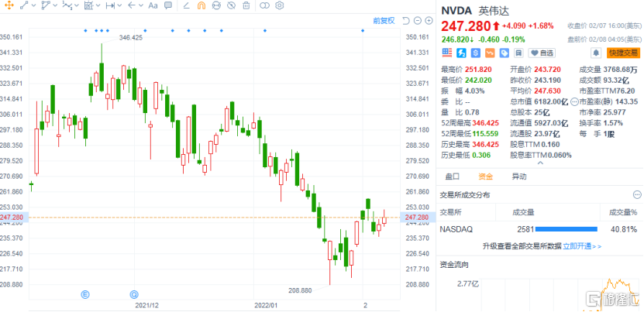This screenshot has width=644, height=312.
Task: Click the 208.880 low price label
Action: point(300,290)
